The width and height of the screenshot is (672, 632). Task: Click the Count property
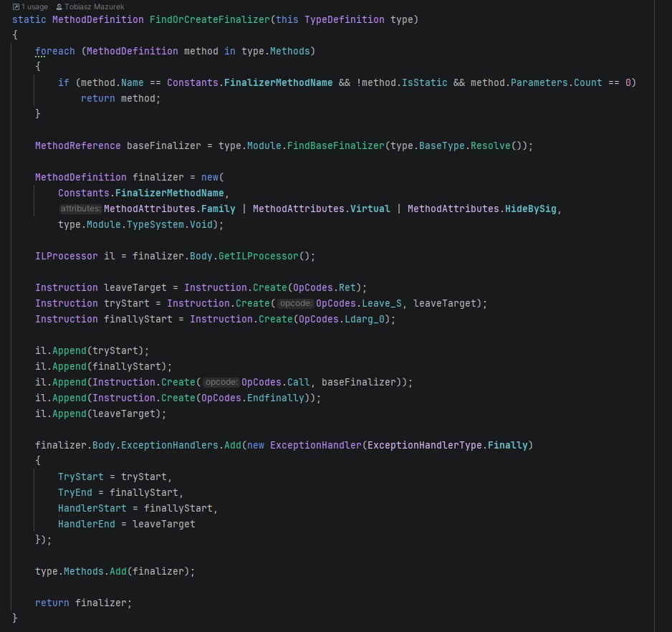587,82
